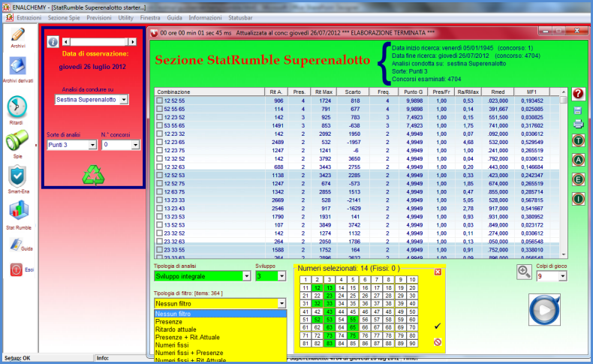Click the green recycle icon
The width and height of the screenshot is (593, 364).
93,175
